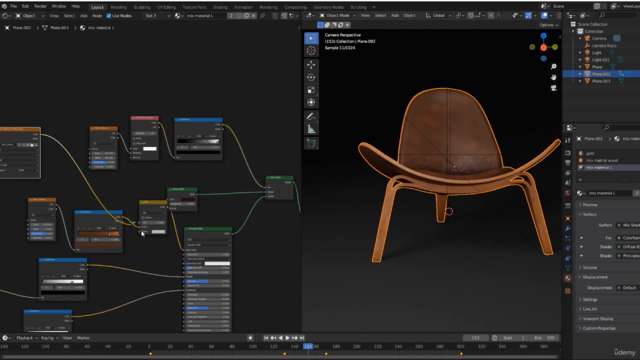Switch to the Shading workspace tab
The height and width of the screenshot is (360, 640).
tap(220, 7)
